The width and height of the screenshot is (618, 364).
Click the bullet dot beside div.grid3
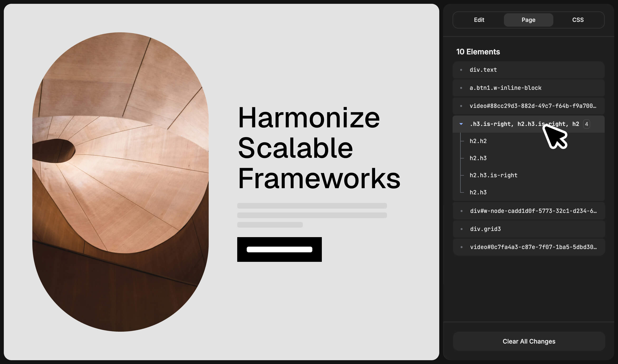point(461,229)
